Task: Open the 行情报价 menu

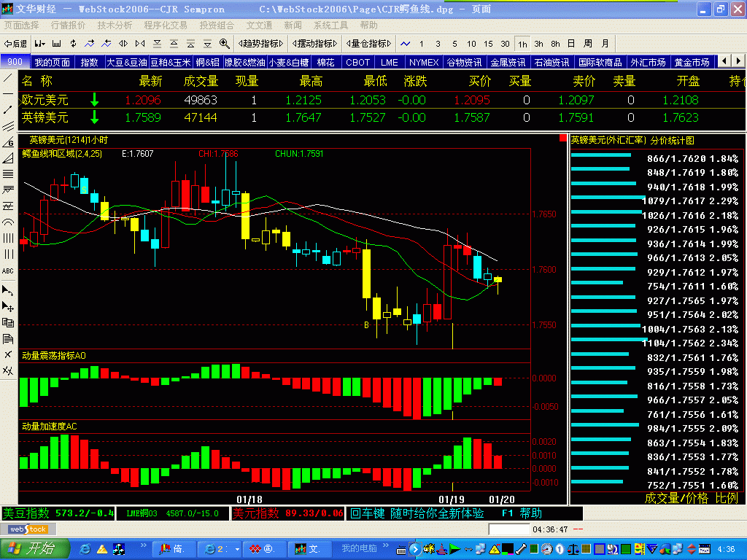Action: point(68,26)
